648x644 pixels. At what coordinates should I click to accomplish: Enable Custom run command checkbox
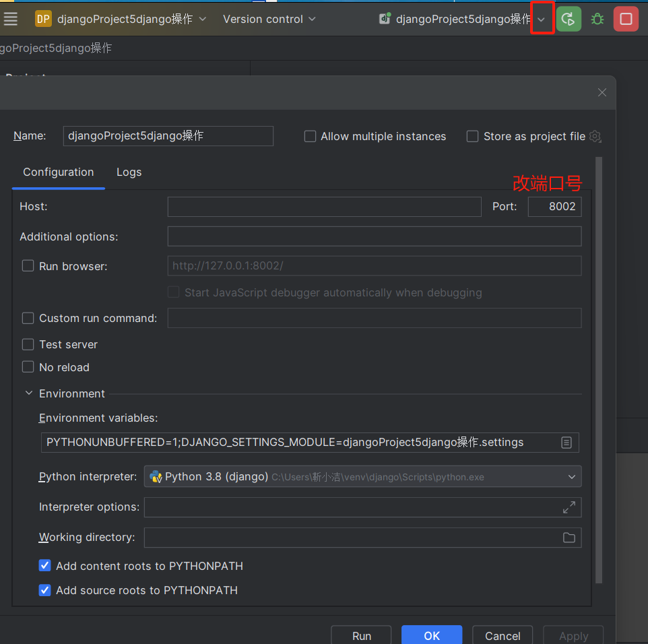coord(28,318)
